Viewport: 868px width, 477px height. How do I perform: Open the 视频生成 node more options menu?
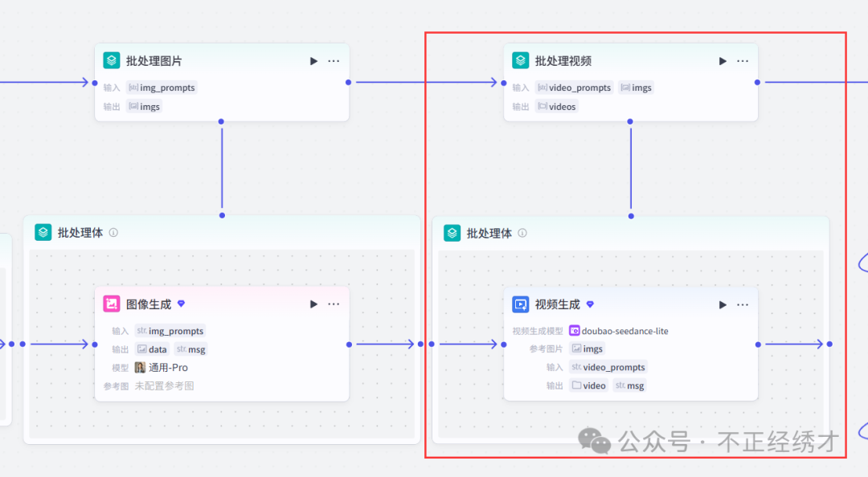point(743,304)
